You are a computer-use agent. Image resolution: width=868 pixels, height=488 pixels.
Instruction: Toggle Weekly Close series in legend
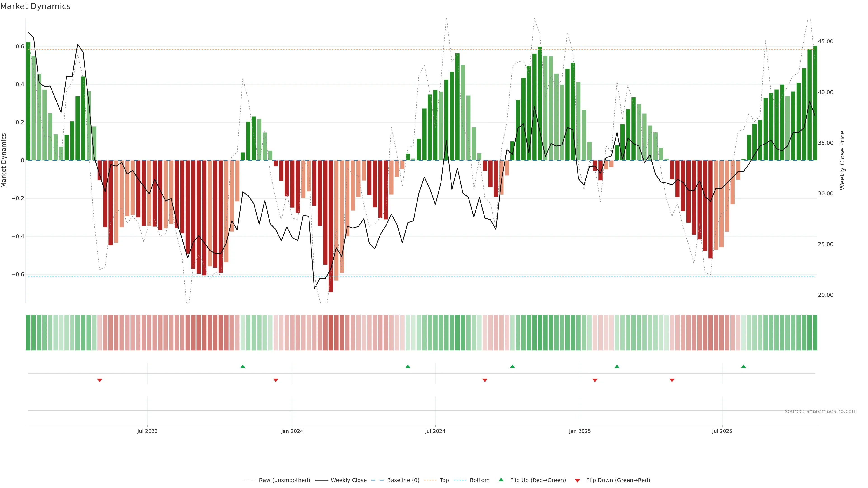click(348, 480)
